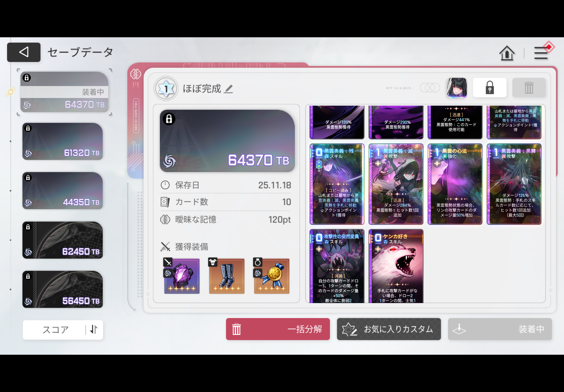The width and height of the screenshot is (564, 392).
Task: Click the back arrow button
Action: tap(24, 52)
